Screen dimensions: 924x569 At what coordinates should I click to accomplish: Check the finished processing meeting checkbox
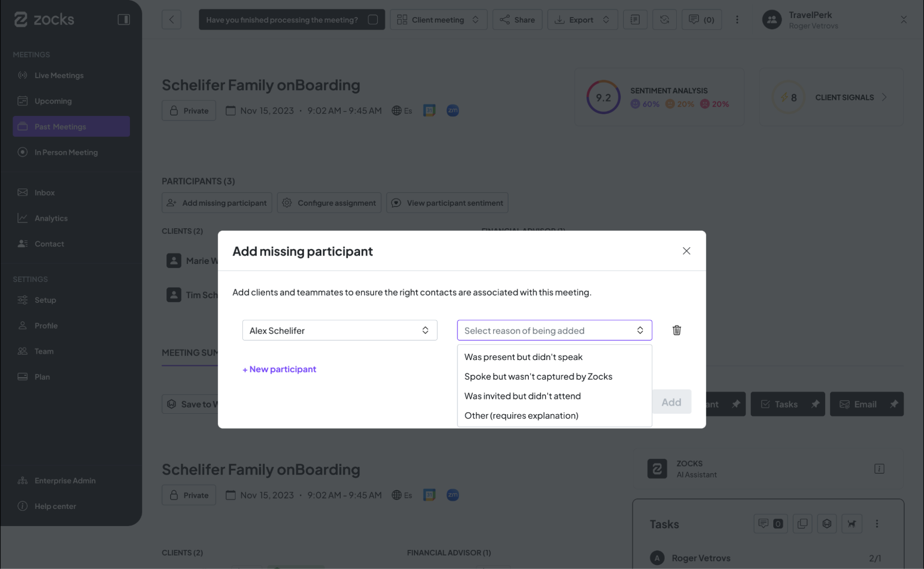(x=373, y=19)
